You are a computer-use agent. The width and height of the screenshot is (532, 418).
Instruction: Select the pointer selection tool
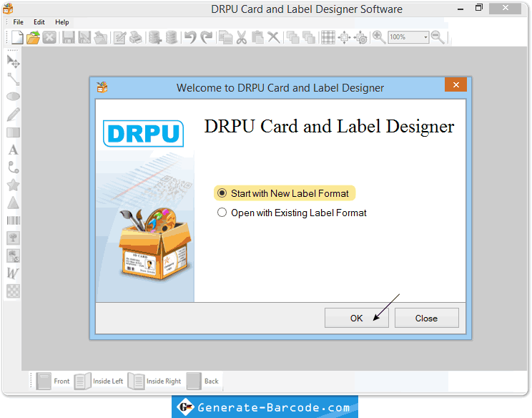tap(14, 62)
